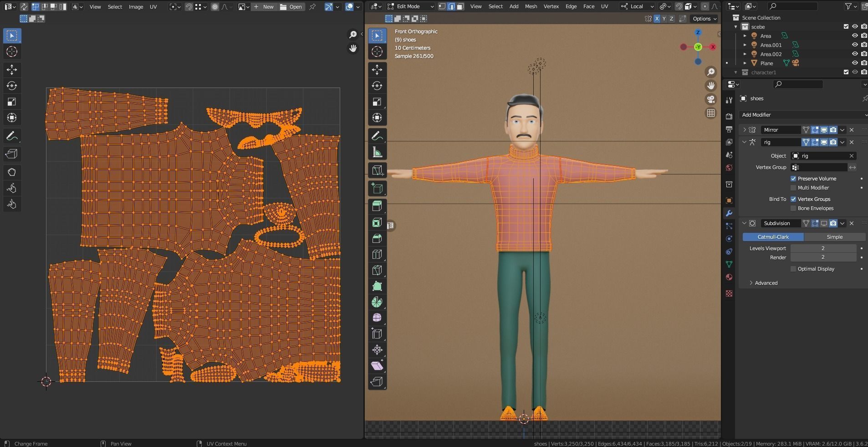Hide the Area.001 light with its eye icon
868x447 pixels.
[x=855, y=45]
